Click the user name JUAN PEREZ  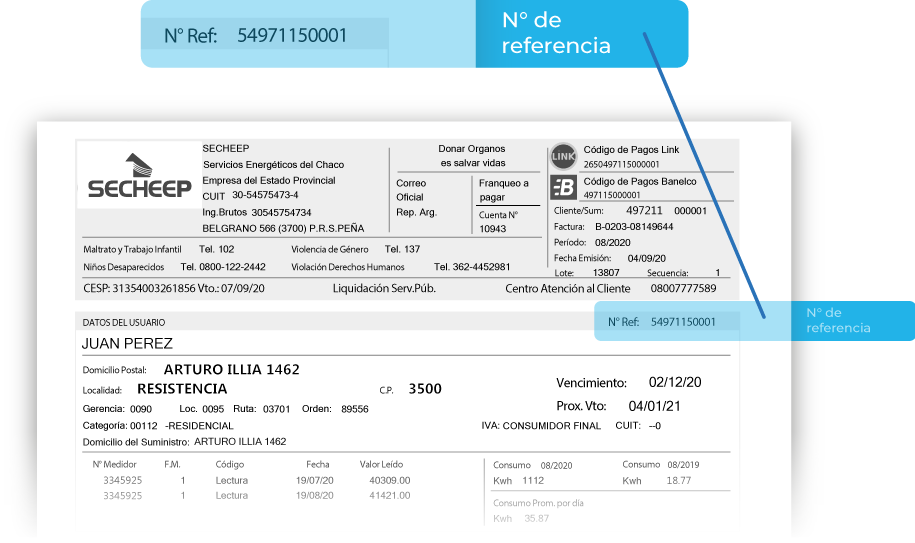[127, 344]
